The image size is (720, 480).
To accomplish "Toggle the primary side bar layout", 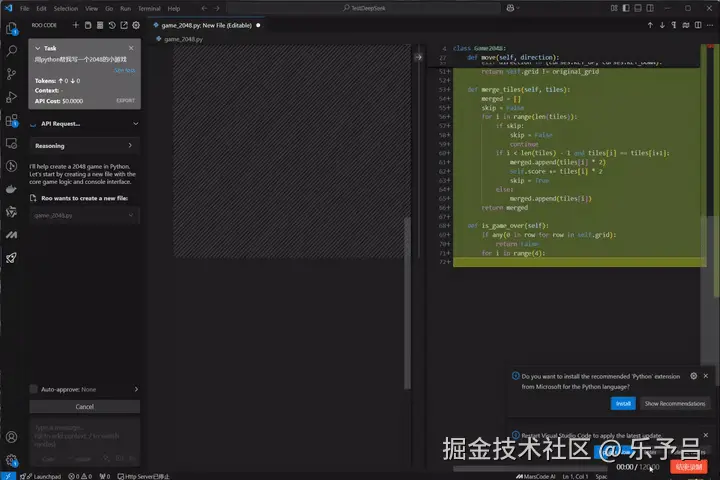I will coord(626,8).
